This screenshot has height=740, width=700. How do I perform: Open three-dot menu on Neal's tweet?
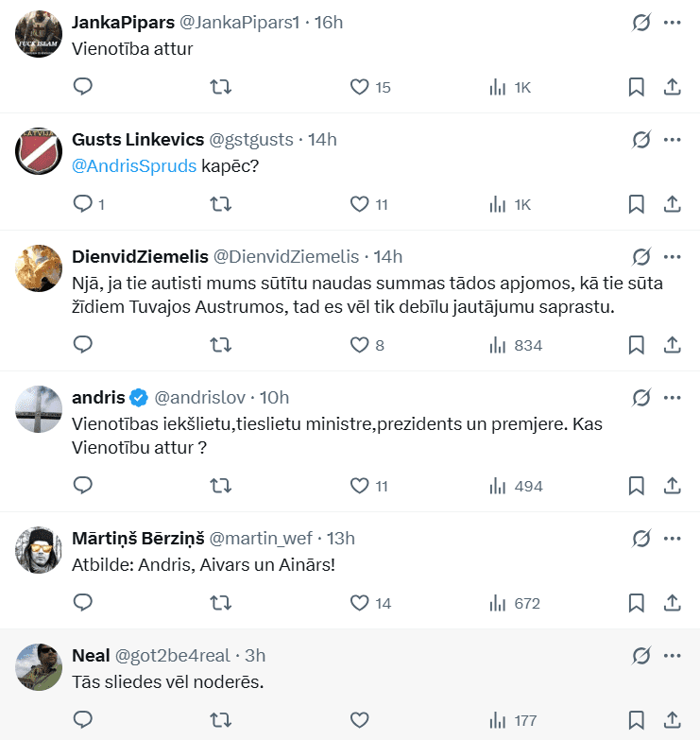point(673,655)
